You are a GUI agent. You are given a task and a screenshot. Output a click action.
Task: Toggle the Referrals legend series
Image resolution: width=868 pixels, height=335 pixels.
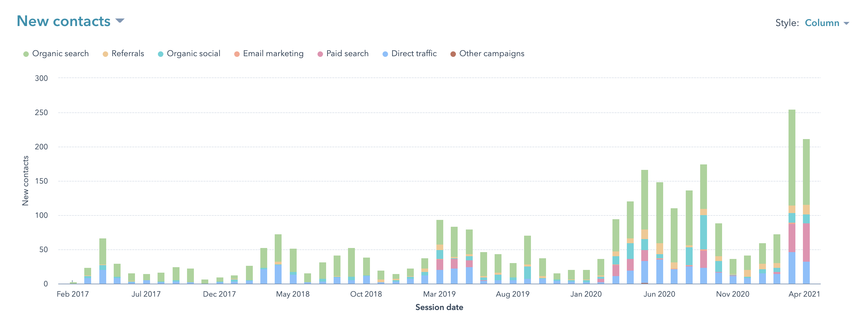click(123, 54)
